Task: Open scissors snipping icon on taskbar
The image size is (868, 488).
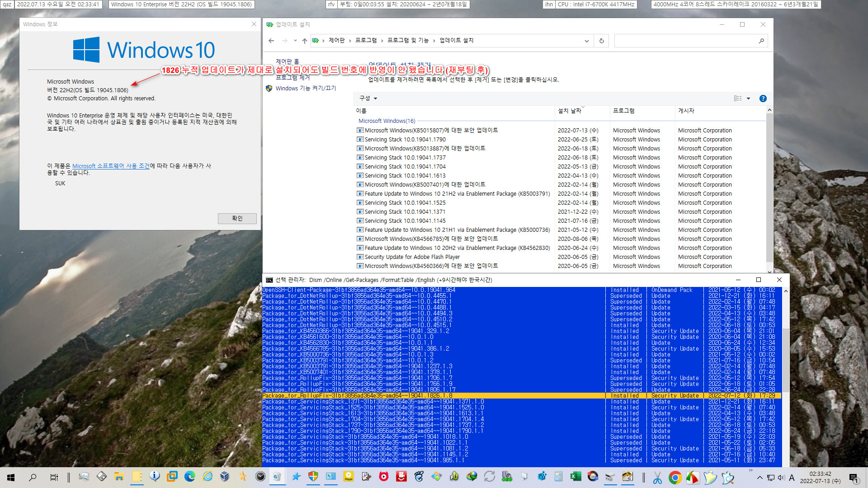Action: click(x=657, y=477)
